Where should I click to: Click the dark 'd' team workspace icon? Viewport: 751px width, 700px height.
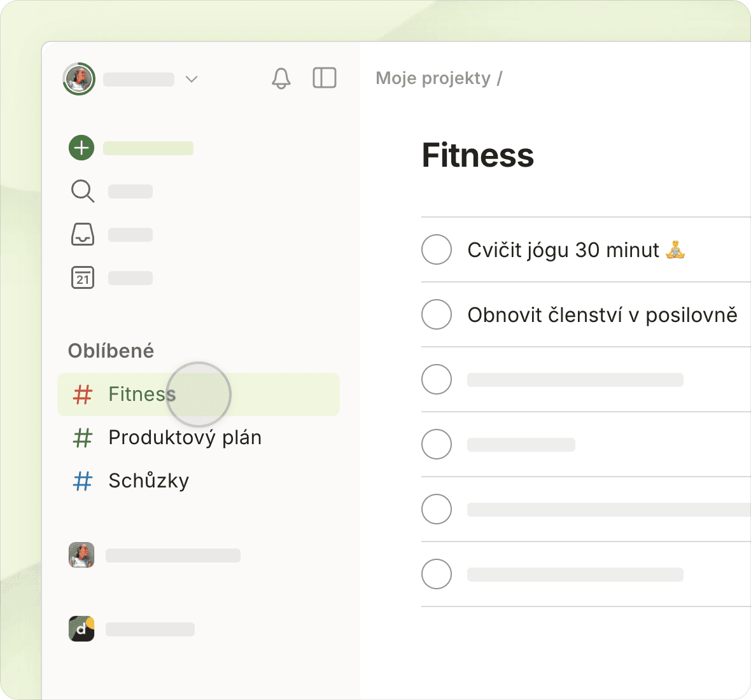[81, 629]
